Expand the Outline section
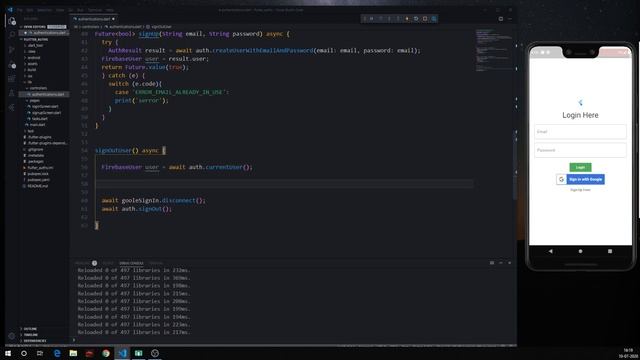 click(x=30, y=329)
